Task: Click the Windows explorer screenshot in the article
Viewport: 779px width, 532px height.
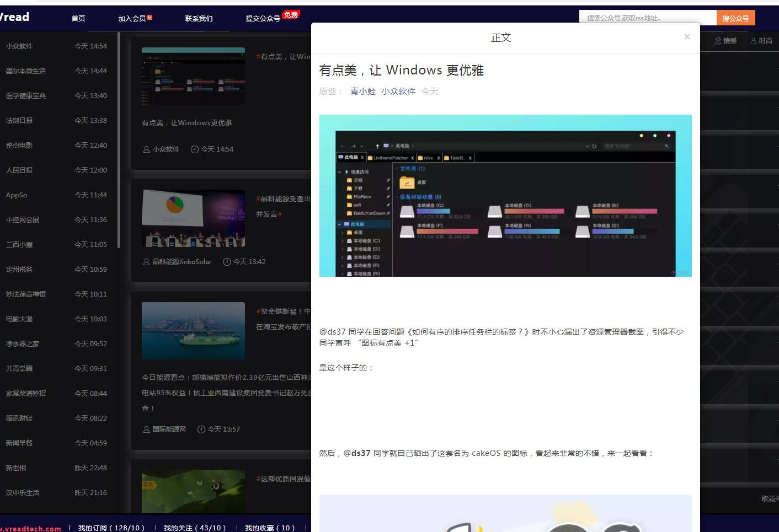Action: [505, 196]
